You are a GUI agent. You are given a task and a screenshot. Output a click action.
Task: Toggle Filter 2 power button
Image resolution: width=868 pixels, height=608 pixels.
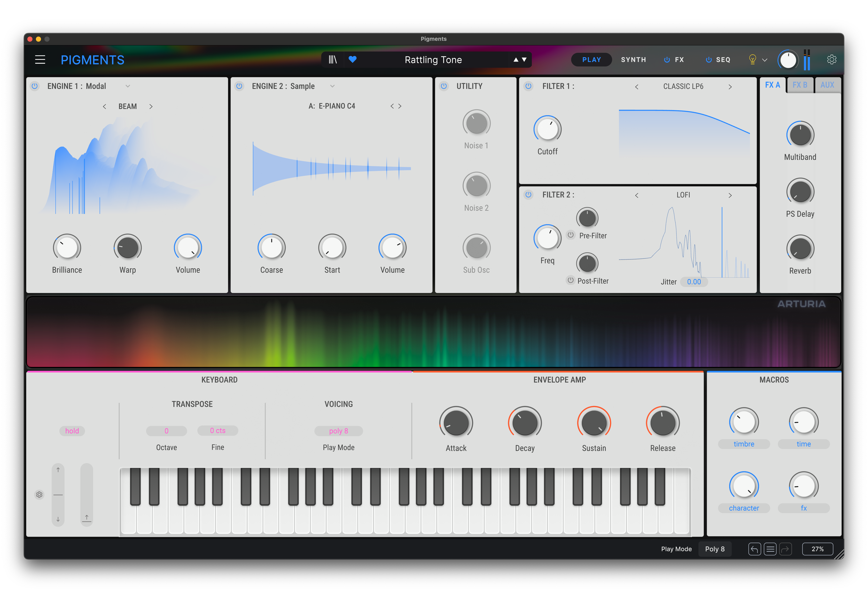pyautogui.click(x=528, y=194)
